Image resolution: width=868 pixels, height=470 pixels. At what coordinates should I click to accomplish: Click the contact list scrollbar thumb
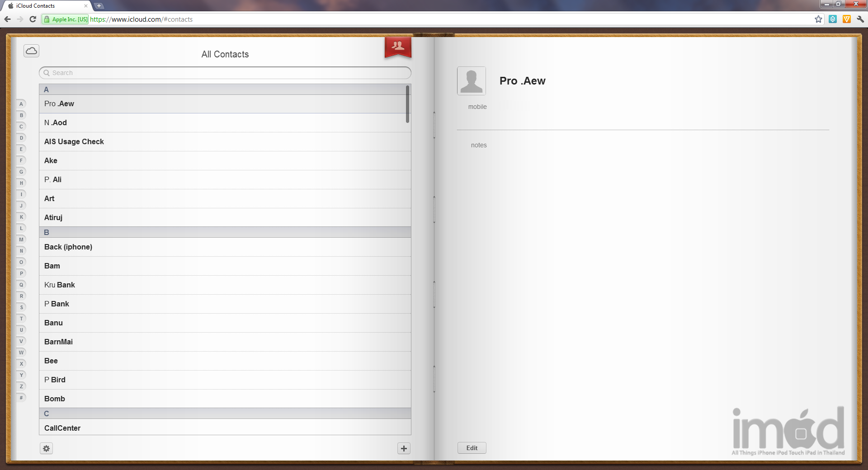pyautogui.click(x=407, y=104)
